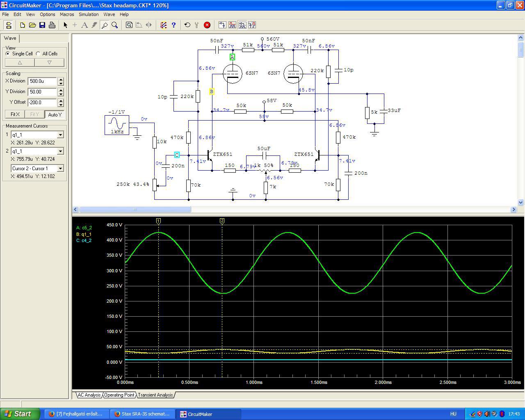Open the Cursor 2 - Cursor 1 dropdown

click(x=60, y=169)
